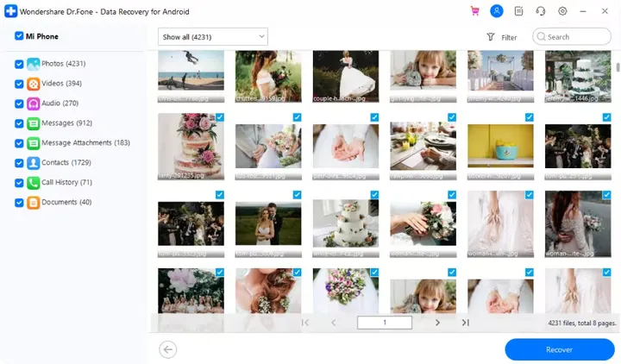Screen dimensions: 621x364
Task: Uncheck the Photos (4231) checkbox
Action: pos(19,64)
